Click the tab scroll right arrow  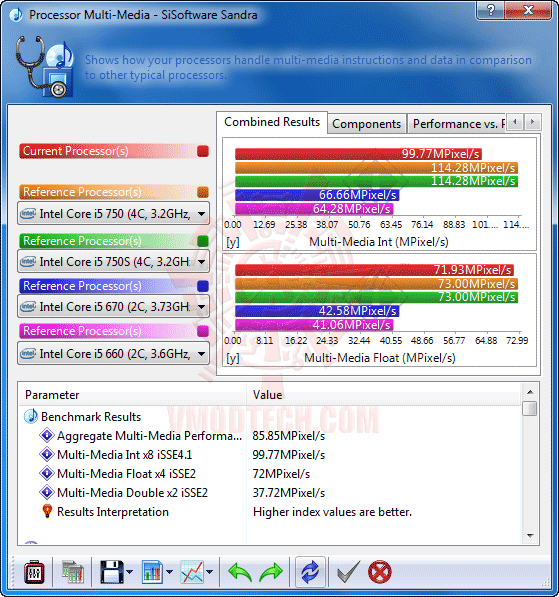pyautogui.click(x=532, y=122)
